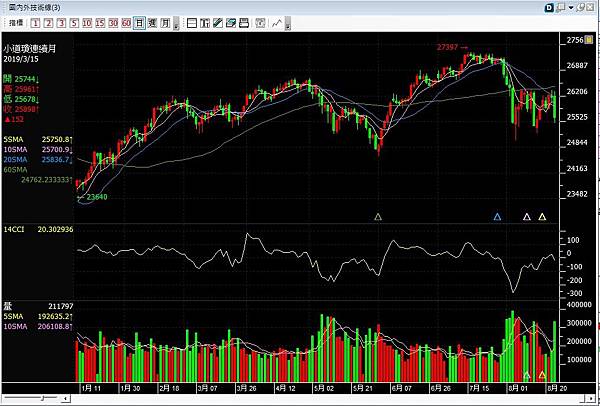Select the 60-minute chart period
Viewport: 600px width, 406px height.
pos(126,23)
